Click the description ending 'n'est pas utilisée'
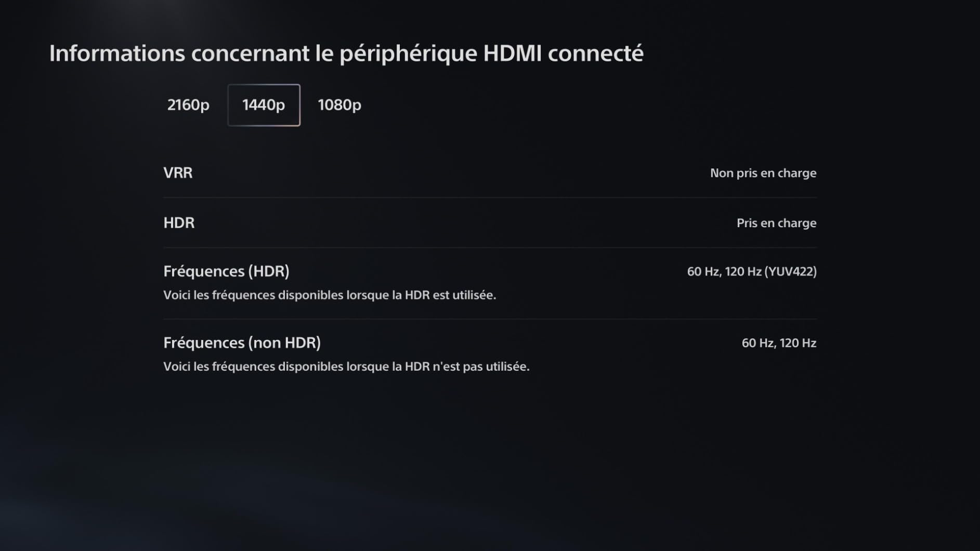980x551 pixels. pyautogui.click(x=346, y=366)
